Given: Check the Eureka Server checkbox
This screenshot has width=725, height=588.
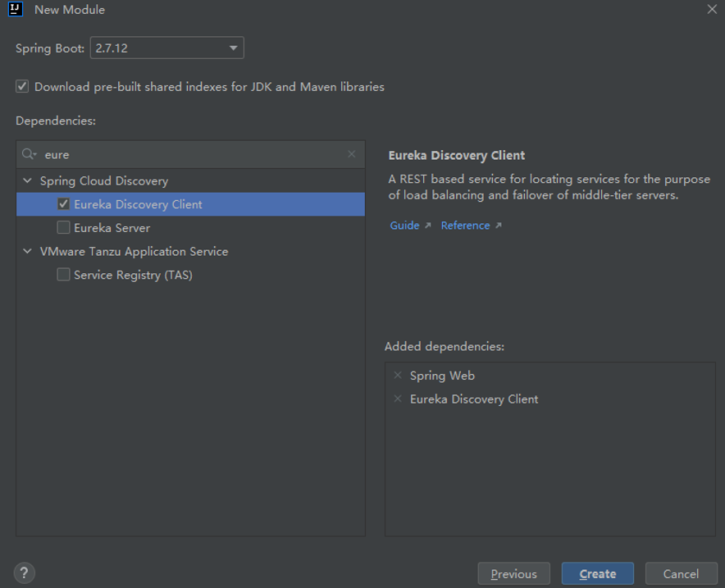Looking at the screenshot, I should click(x=63, y=227).
